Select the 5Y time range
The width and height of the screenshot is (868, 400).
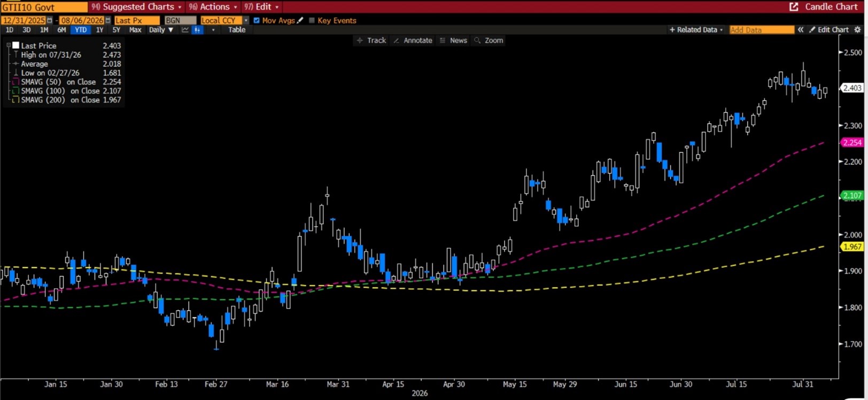pos(116,30)
